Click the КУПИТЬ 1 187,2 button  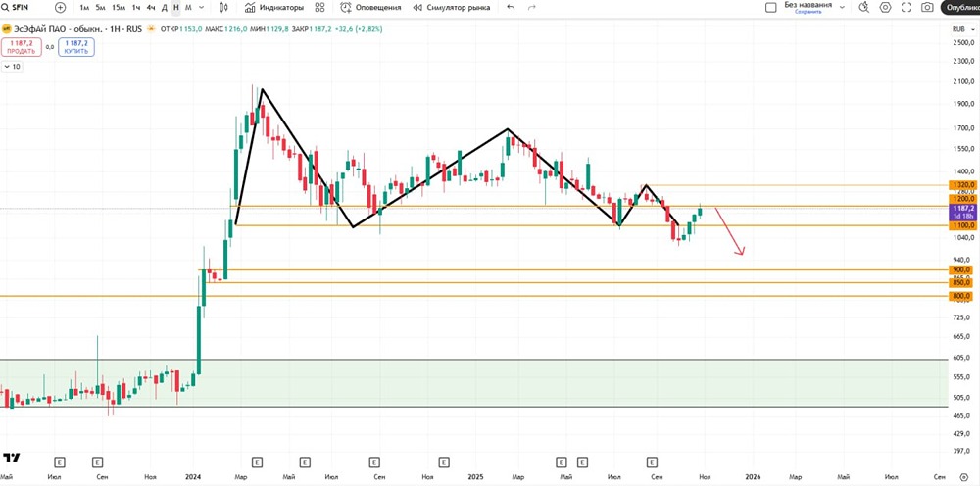coord(76,47)
